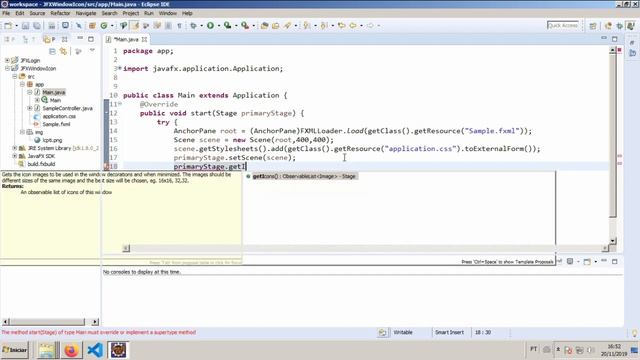The image size is (640, 360).
Task: Click the Search flashlight toolbar icon
Action: coord(287,26)
